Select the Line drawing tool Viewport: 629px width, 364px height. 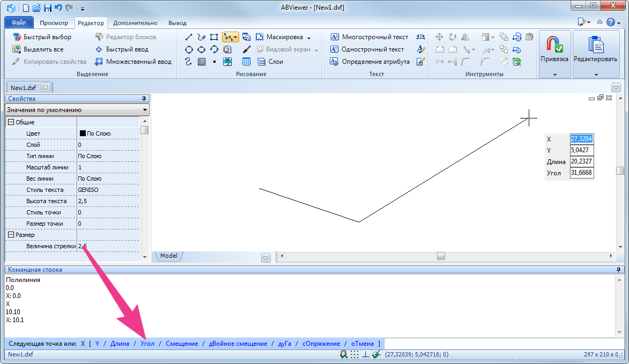point(189,37)
